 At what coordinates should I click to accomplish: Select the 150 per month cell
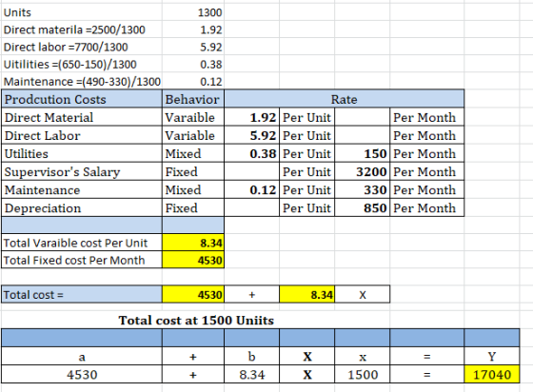362,153
